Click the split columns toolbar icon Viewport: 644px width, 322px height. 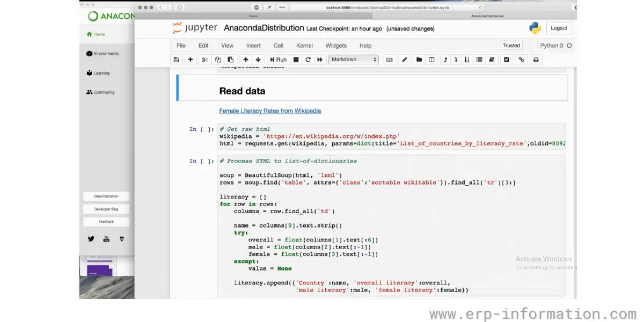coord(431,60)
